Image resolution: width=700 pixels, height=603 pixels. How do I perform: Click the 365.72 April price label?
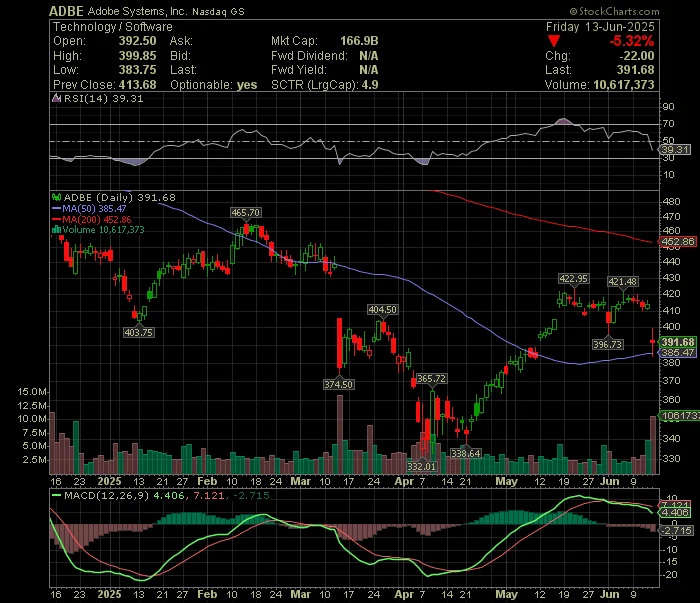pyautogui.click(x=431, y=378)
